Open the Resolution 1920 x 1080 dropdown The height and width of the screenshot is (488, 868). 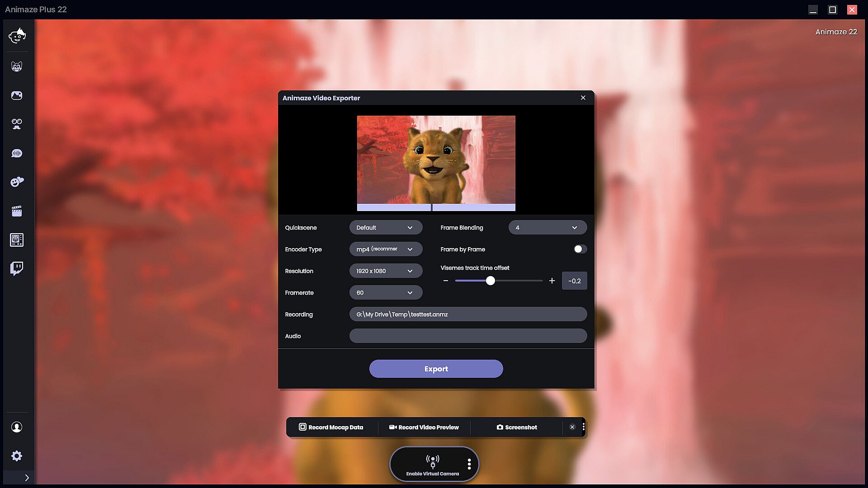coord(386,271)
